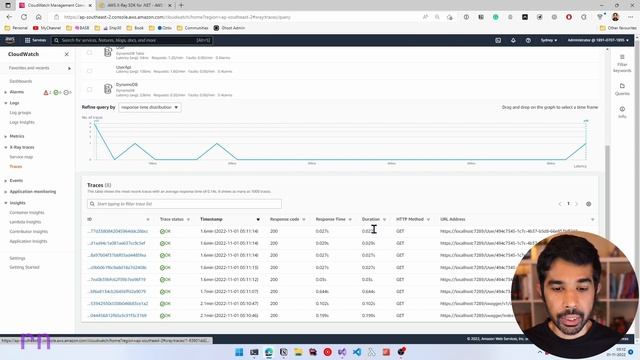The image size is (640, 360).
Task: Open the trace ID link with 0.644s duration
Action: pos(117,292)
